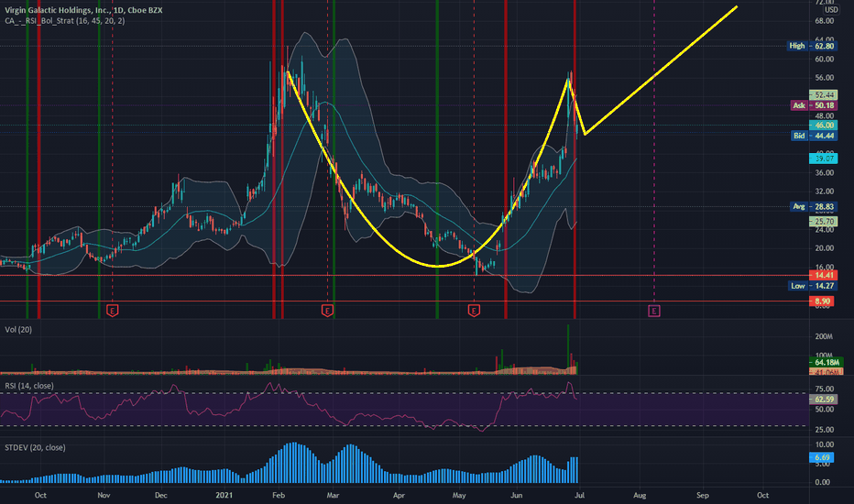Click the 2021 label on time axis
Image resolution: width=854 pixels, height=504 pixels.
point(224,495)
